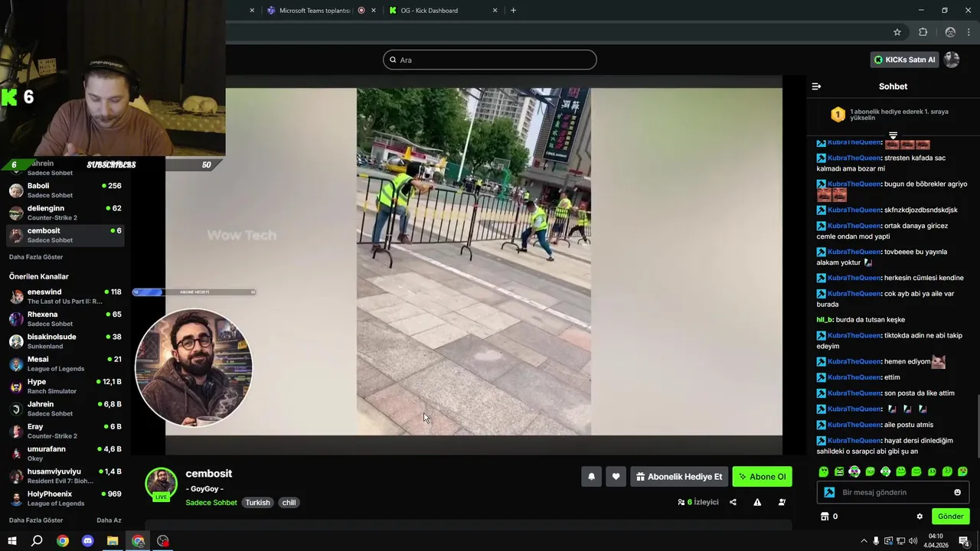The height and width of the screenshot is (551, 980).
Task: Click the Bir mesaj gönderin chat input
Action: tap(892, 492)
